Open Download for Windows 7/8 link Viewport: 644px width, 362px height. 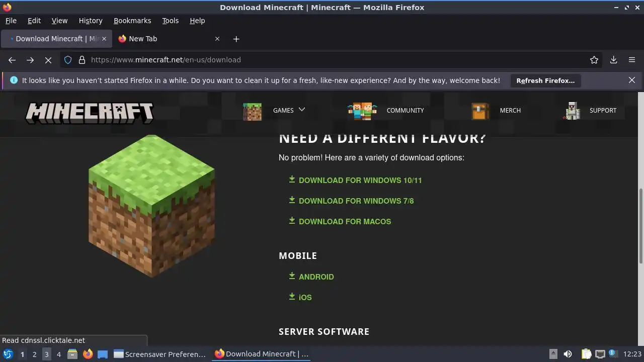click(x=356, y=201)
